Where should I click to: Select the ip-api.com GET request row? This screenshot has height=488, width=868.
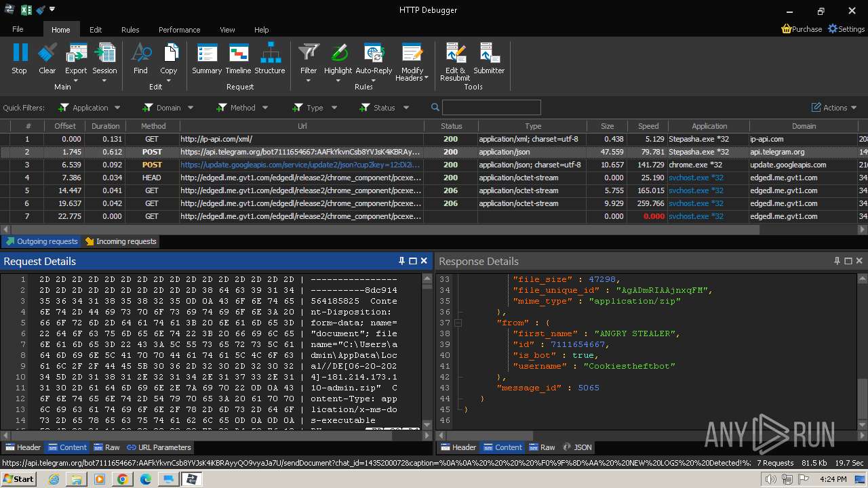pyautogui.click(x=434, y=139)
